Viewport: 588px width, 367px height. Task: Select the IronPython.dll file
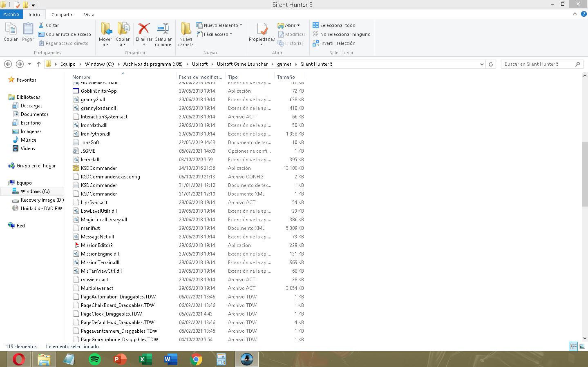coord(96,134)
